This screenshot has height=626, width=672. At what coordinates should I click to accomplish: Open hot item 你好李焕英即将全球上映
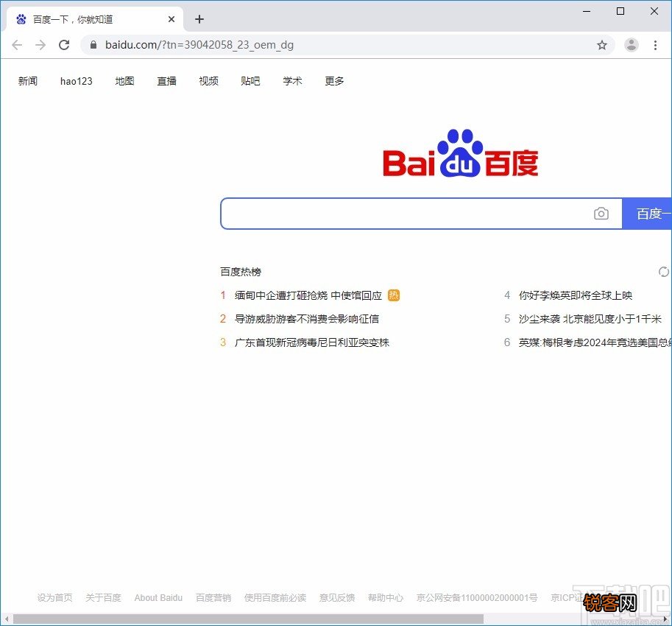tap(576, 295)
